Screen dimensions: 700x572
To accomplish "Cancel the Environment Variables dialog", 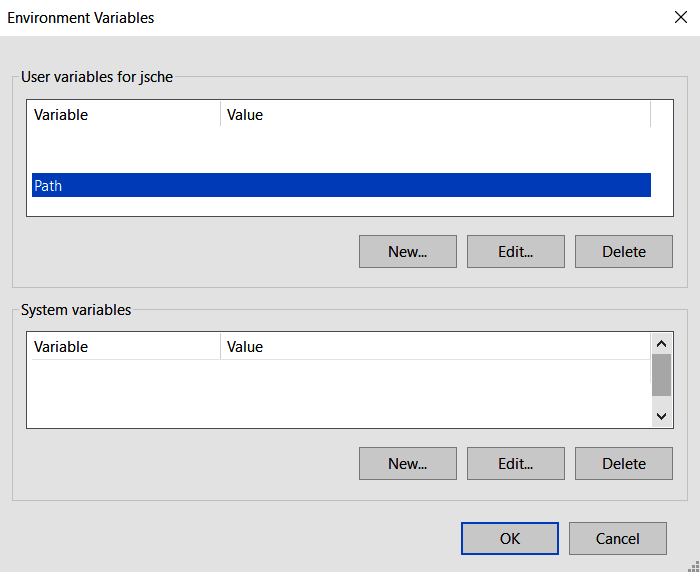I will (617, 539).
